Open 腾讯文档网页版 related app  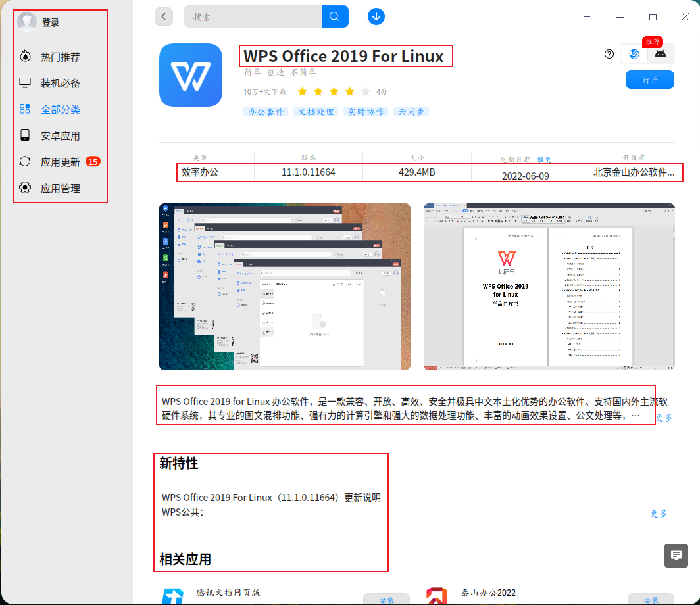coord(228,593)
